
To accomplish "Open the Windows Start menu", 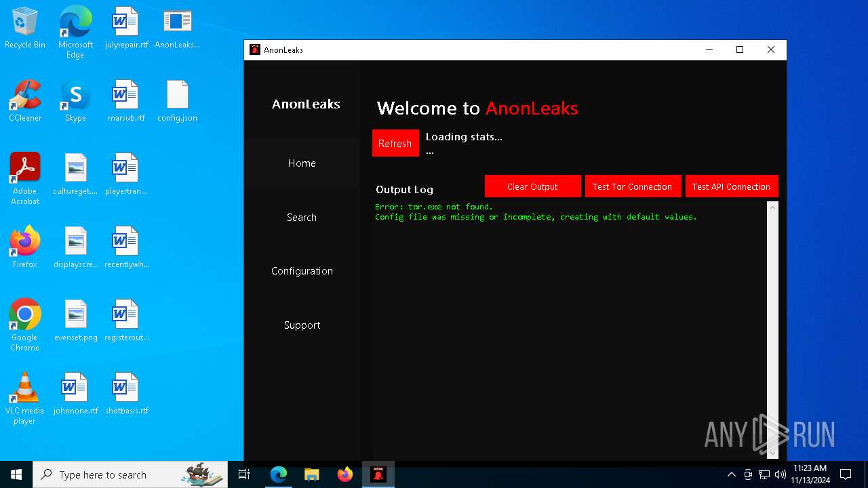I will tap(16, 474).
